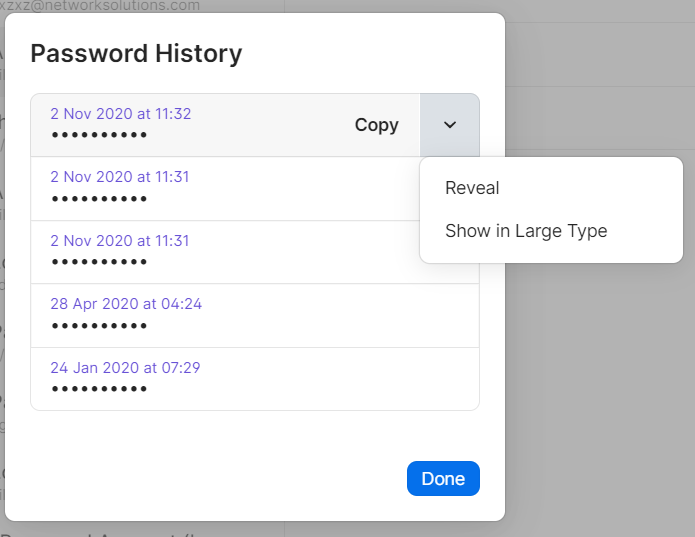Viewport: 695px width, 537px height.
Task: Click the masked password under the 11:32 timestamp
Action: pyautogui.click(x=99, y=135)
